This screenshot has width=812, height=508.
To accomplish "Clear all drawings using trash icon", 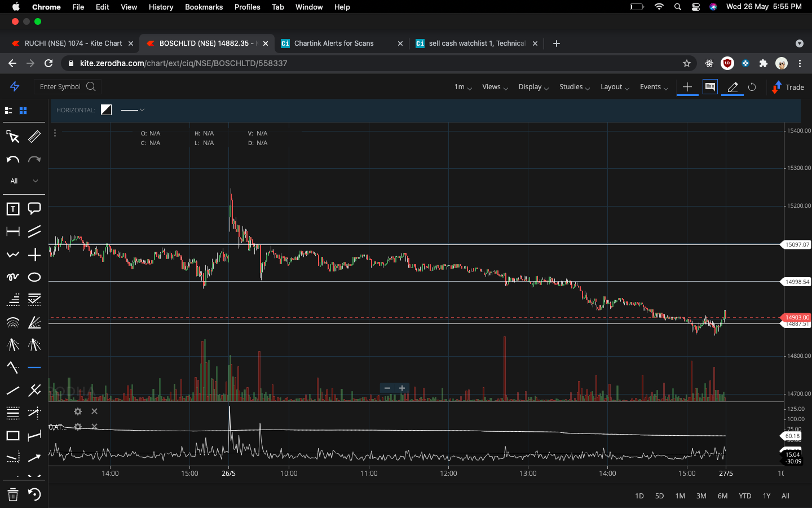I will (x=12, y=494).
